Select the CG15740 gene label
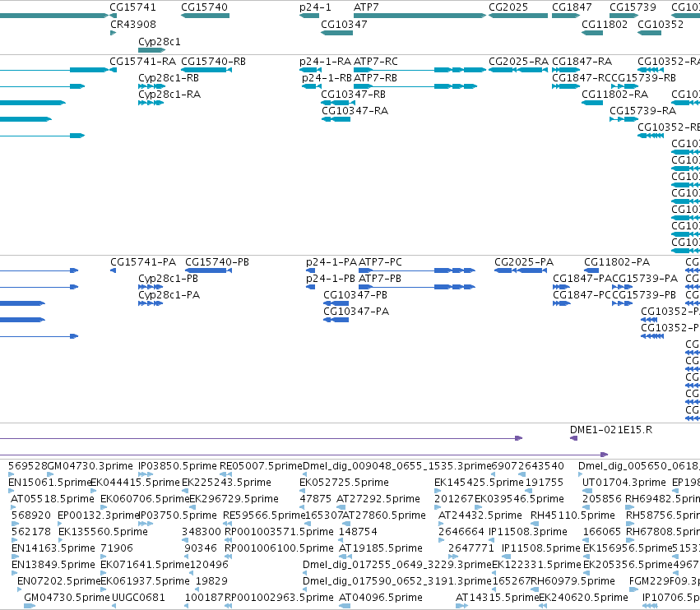The height and width of the screenshot is (610, 700). click(x=204, y=7)
